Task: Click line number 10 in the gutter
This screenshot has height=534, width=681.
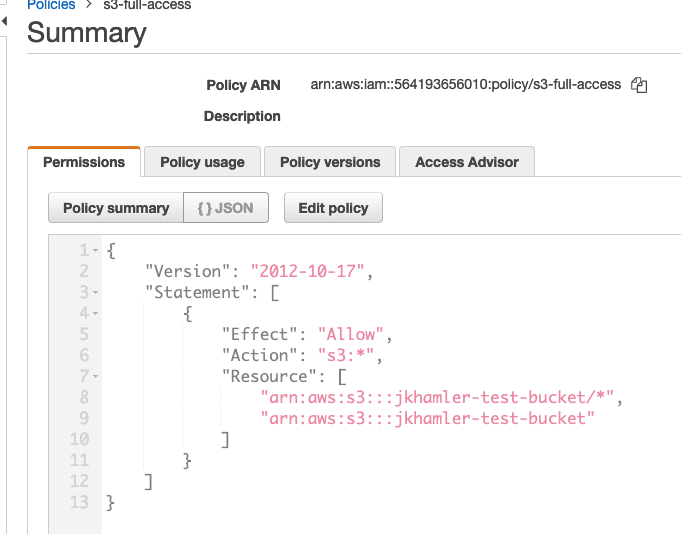Action: (79, 439)
